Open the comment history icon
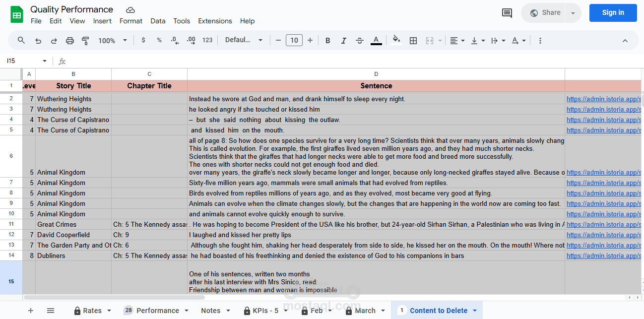644x319 pixels. [x=507, y=13]
